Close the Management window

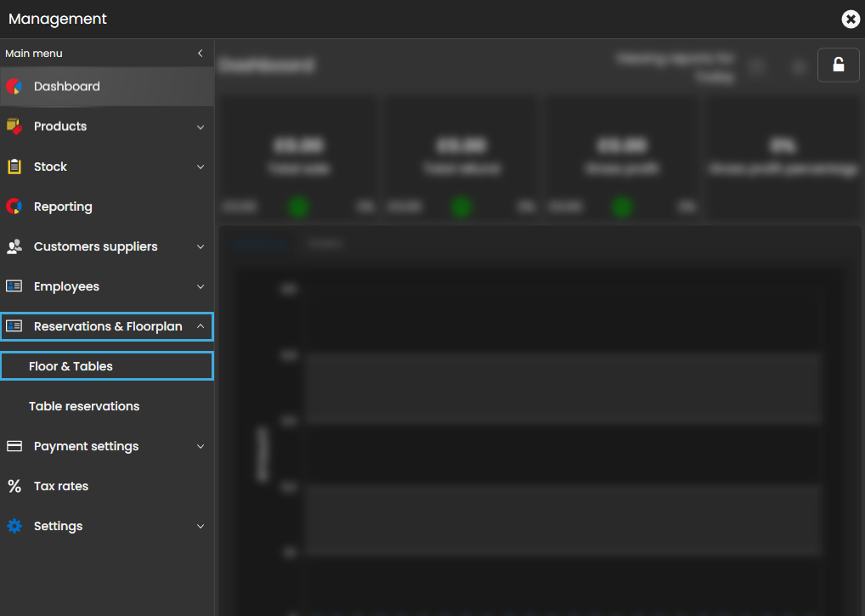click(x=850, y=19)
